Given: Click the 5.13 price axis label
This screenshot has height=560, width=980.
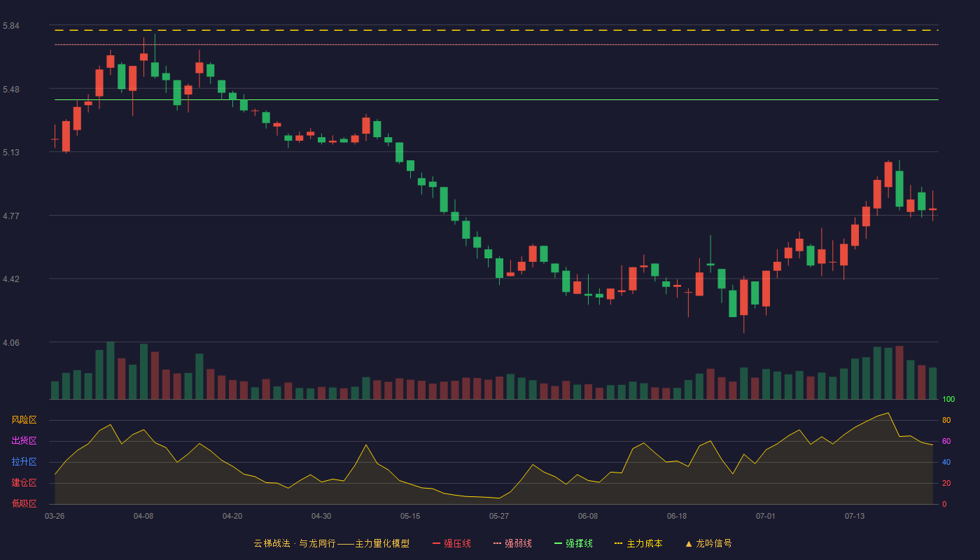Looking at the screenshot, I should 10,153.
